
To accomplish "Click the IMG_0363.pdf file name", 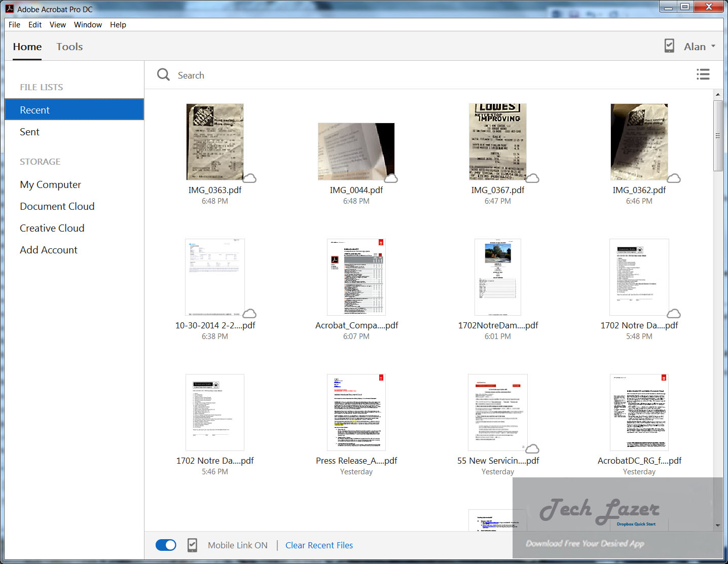I will coord(215,190).
